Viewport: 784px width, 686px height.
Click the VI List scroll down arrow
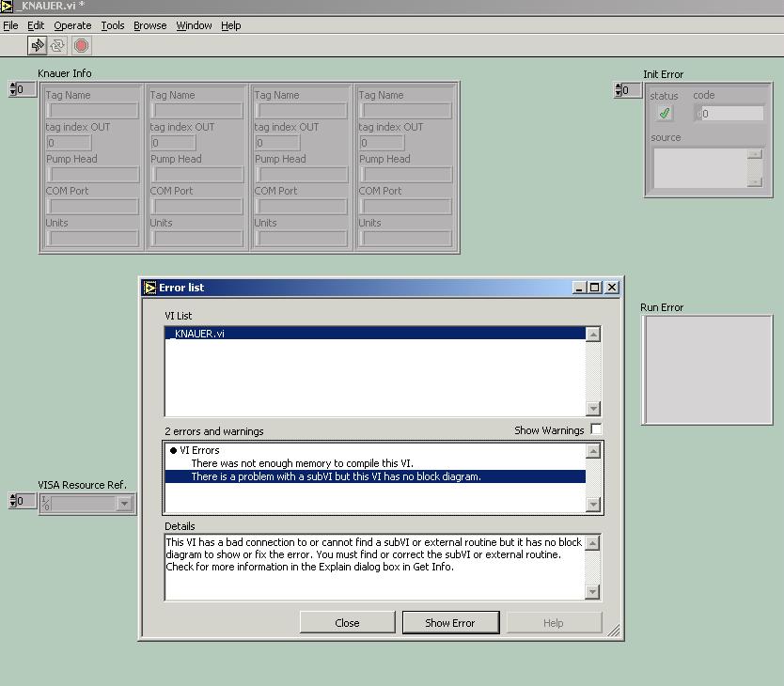(593, 408)
